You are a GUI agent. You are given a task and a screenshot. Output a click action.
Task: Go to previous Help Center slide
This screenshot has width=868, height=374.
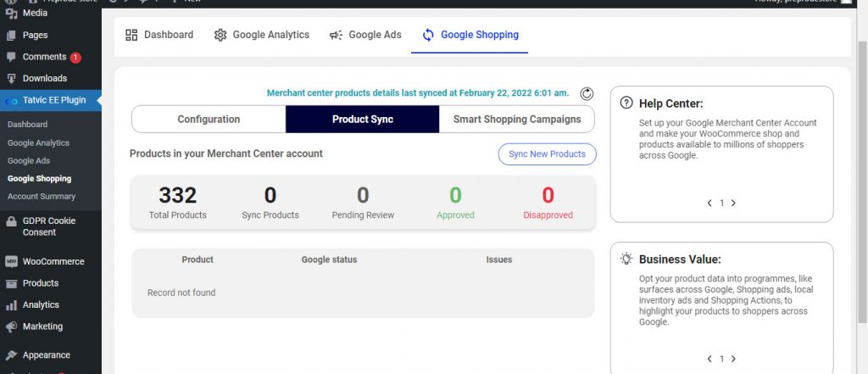[709, 203]
